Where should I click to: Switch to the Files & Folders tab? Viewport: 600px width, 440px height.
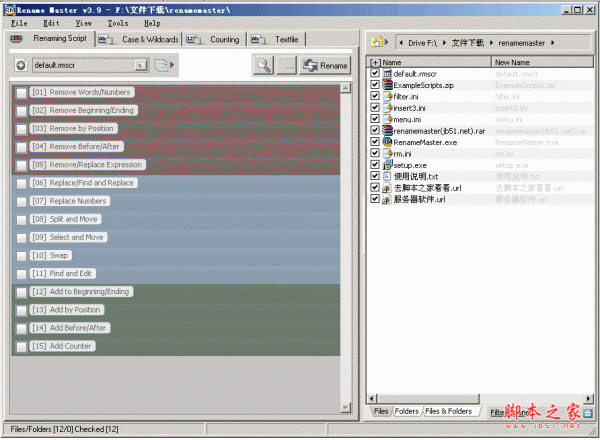[x=448, y=411]
